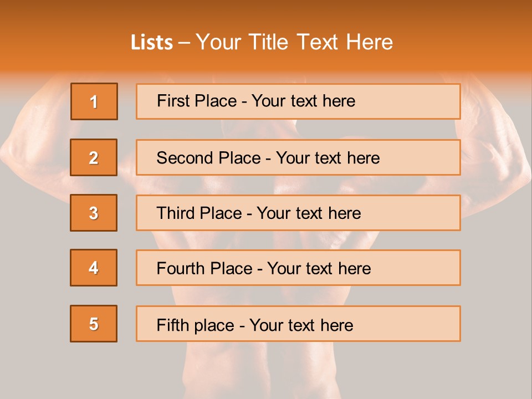532x399 pixels.
Task: Click the number 2 orange square
Action: point(94,157)
